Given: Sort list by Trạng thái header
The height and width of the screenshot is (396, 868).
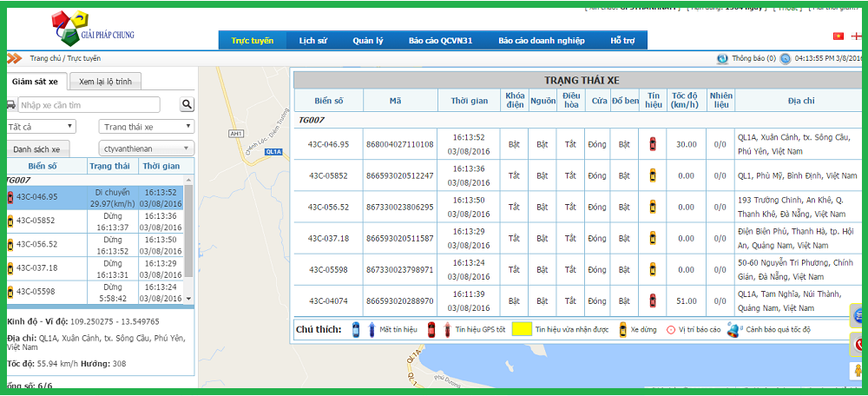Looking at the screenshot, I should pos(112,166).
